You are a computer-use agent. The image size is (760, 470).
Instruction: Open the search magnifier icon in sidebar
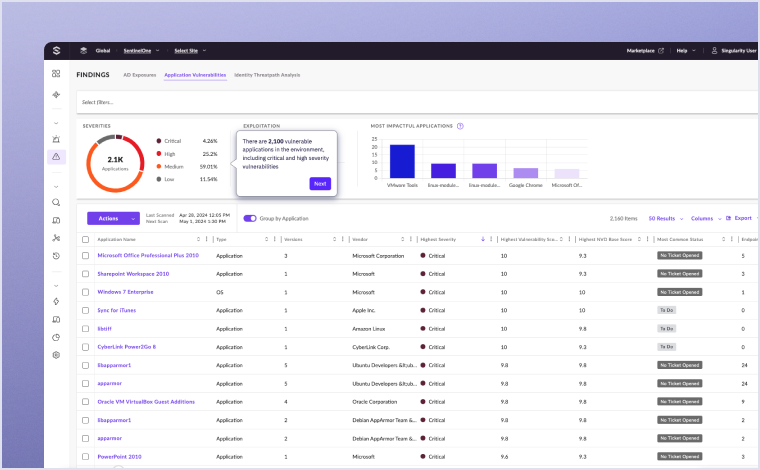click(56, 202)
